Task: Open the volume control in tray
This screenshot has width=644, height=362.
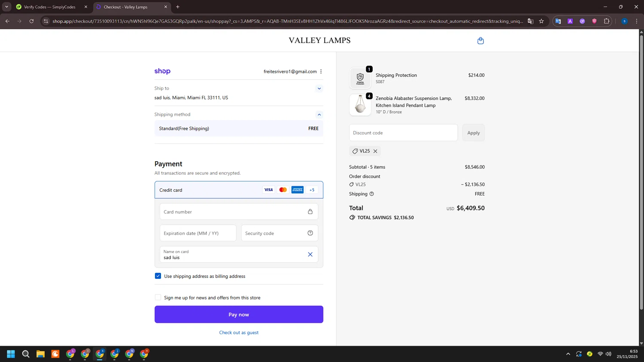Action: 608,354
